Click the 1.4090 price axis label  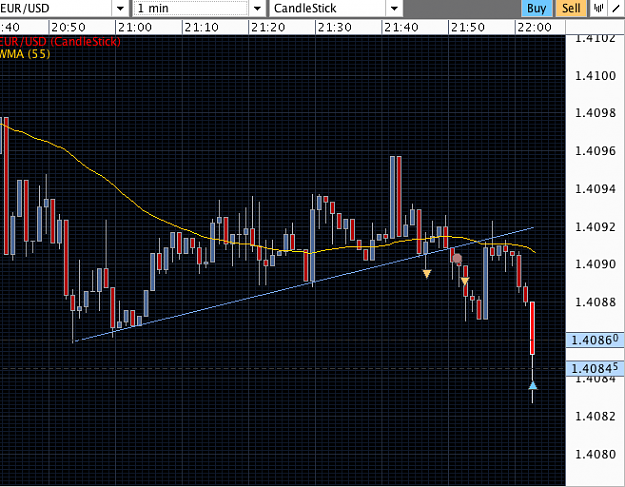click(595, 264)
